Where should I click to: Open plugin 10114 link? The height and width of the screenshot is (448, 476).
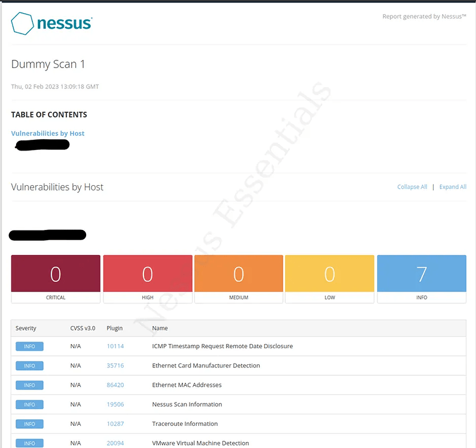[x=115, y=346]
